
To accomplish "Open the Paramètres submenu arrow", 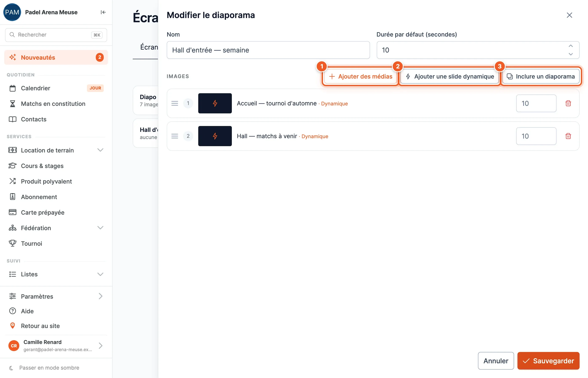I will pos(100,297).
